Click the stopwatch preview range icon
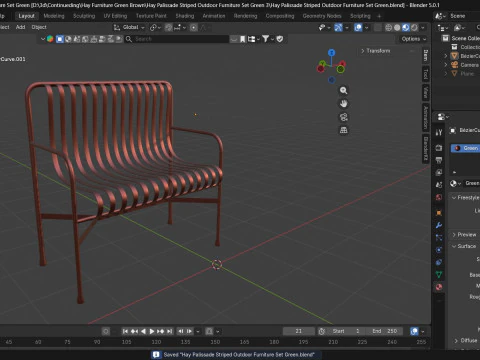This screenshot has width=480, height=360. tap(322, 331)
